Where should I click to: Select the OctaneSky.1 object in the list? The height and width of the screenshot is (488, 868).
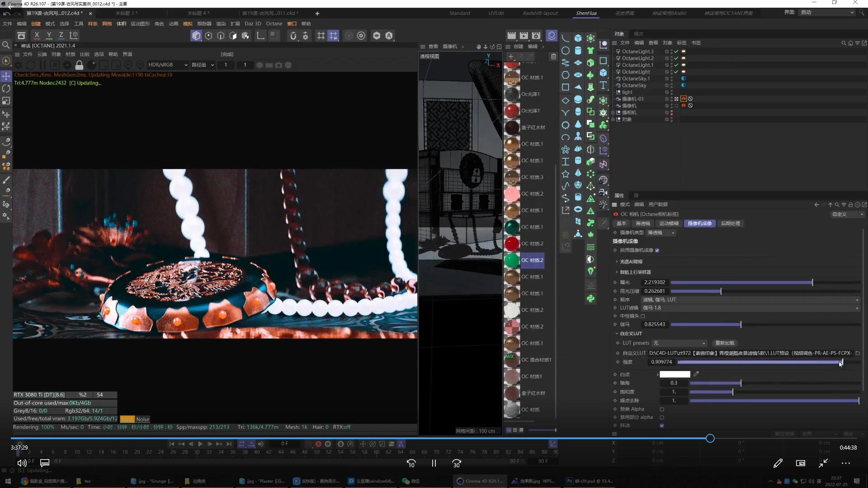[x=636, y=79]
